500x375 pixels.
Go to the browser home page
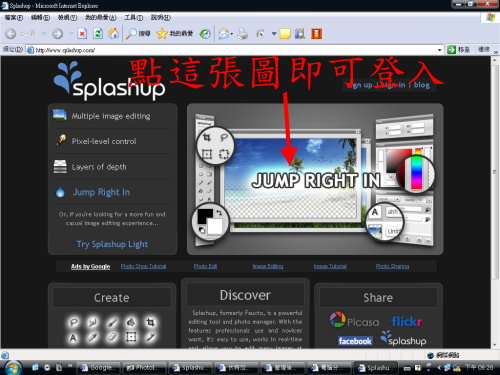tap(113, 33)
